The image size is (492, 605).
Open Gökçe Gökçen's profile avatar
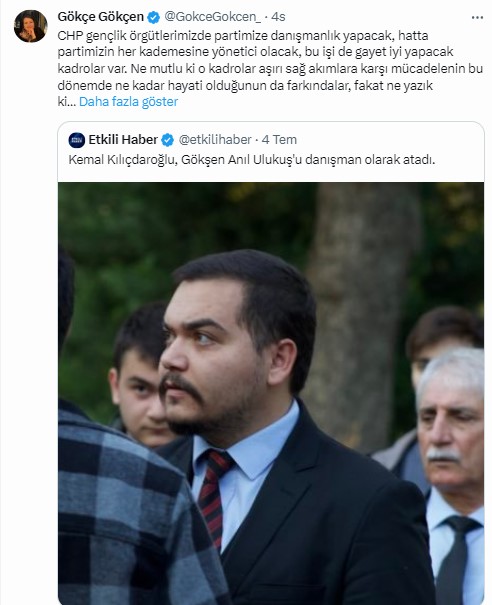[30, 26]
